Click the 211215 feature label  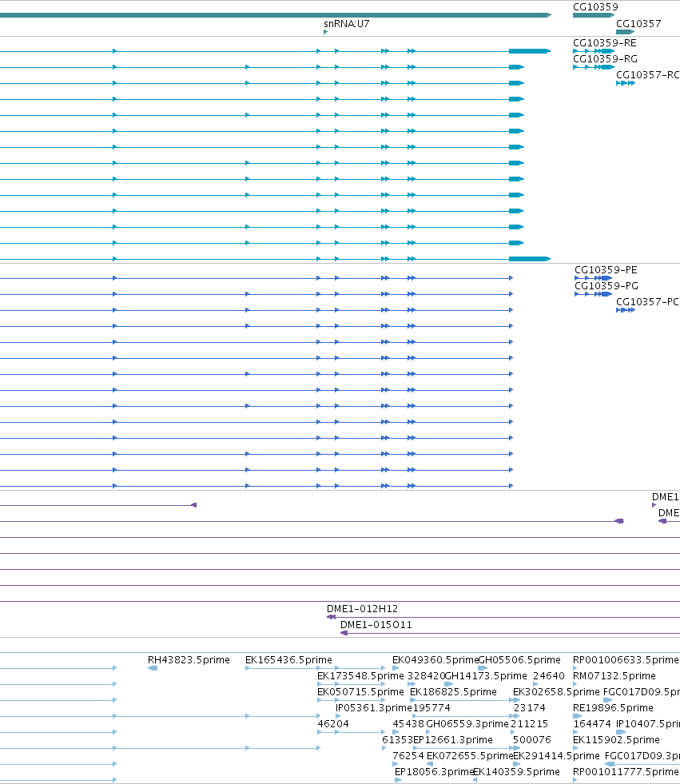(529, 724)
